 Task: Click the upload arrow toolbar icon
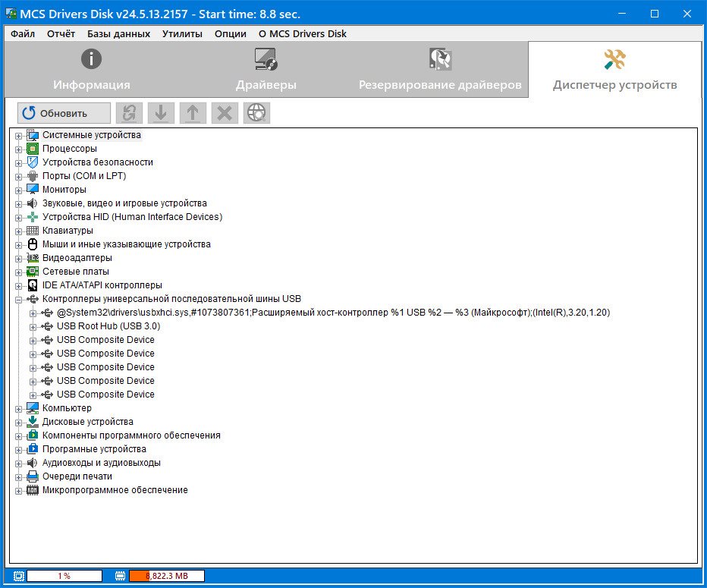pos(193,113)
